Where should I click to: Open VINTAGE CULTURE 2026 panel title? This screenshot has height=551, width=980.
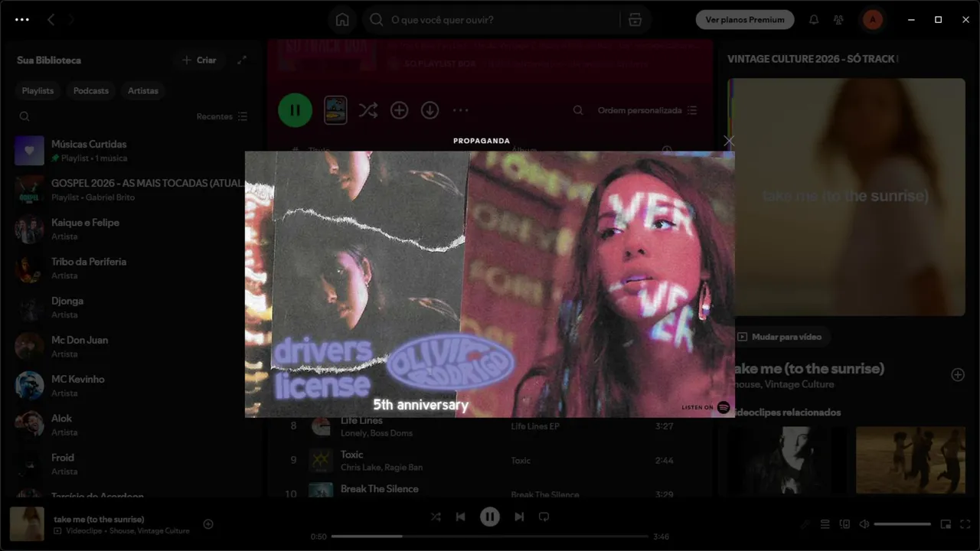[812, 59]
